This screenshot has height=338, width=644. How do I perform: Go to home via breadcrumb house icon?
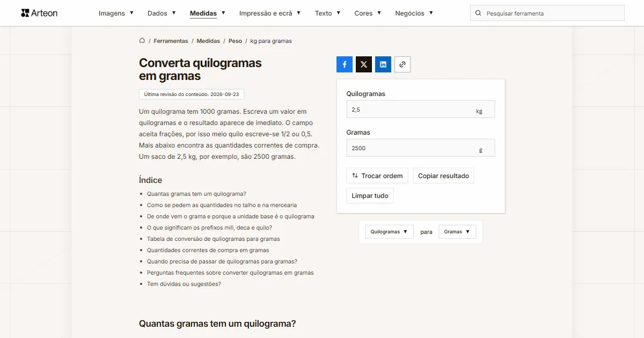tap(142, 41)
